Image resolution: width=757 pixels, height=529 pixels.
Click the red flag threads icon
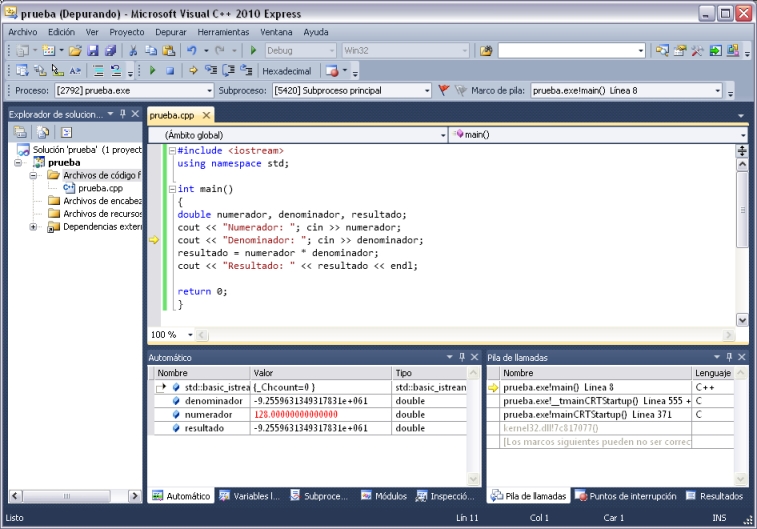[443, 90]
